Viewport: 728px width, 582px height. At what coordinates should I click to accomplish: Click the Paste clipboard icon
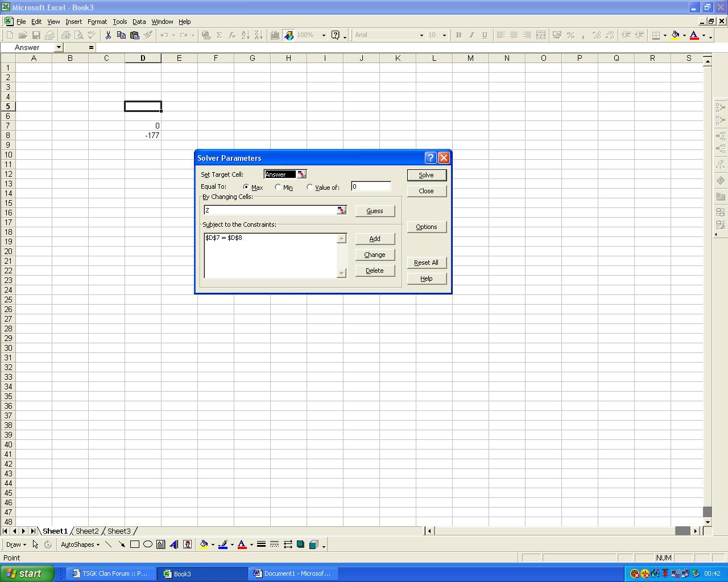(135, 35)
